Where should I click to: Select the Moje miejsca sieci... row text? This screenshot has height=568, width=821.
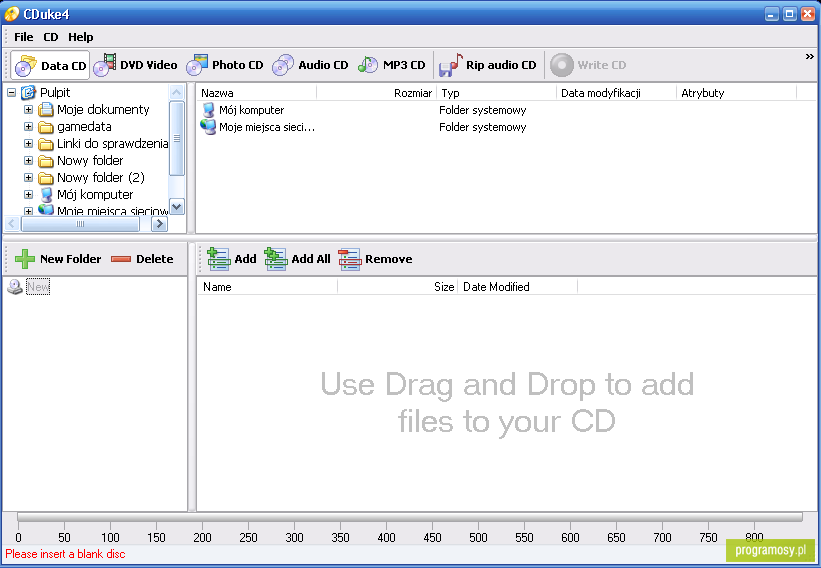click(267, 127)
